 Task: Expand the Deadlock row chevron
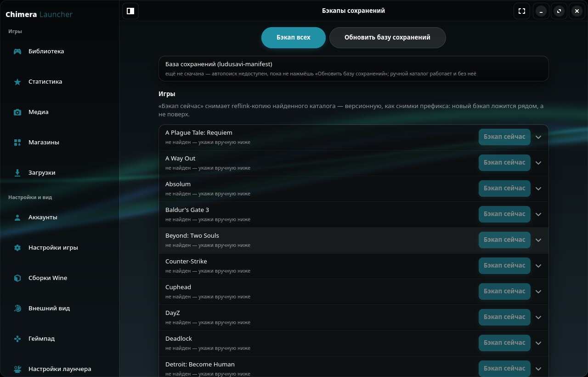click(x=538, y=343)
